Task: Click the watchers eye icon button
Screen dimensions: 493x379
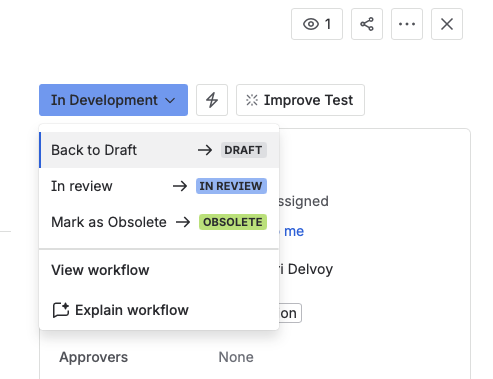Action: 317,24
